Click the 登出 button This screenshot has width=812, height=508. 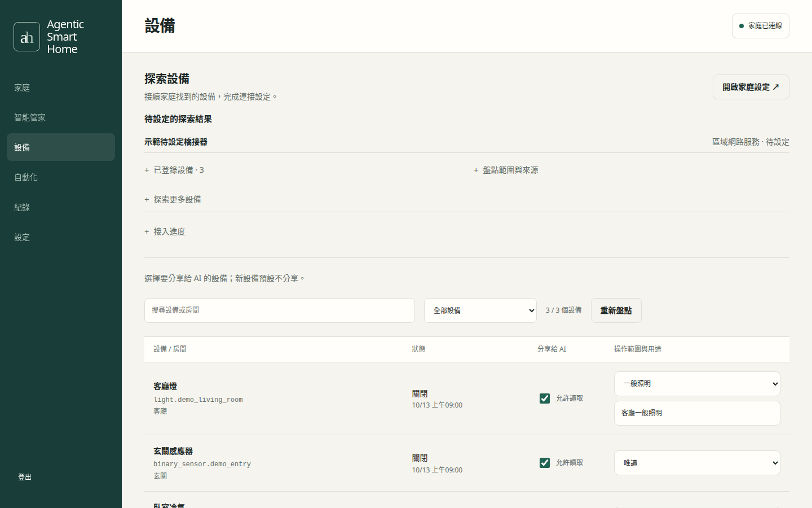pos(25,477)
